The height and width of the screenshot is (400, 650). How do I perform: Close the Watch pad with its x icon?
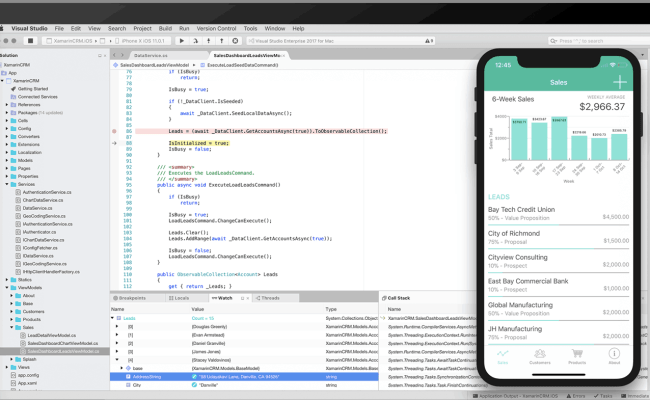point(248,298)
